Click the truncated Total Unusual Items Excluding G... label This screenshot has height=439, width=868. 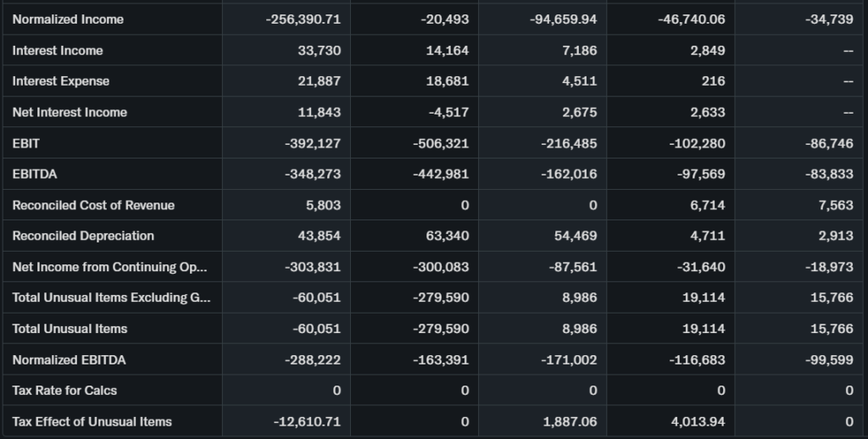[110, 297]
